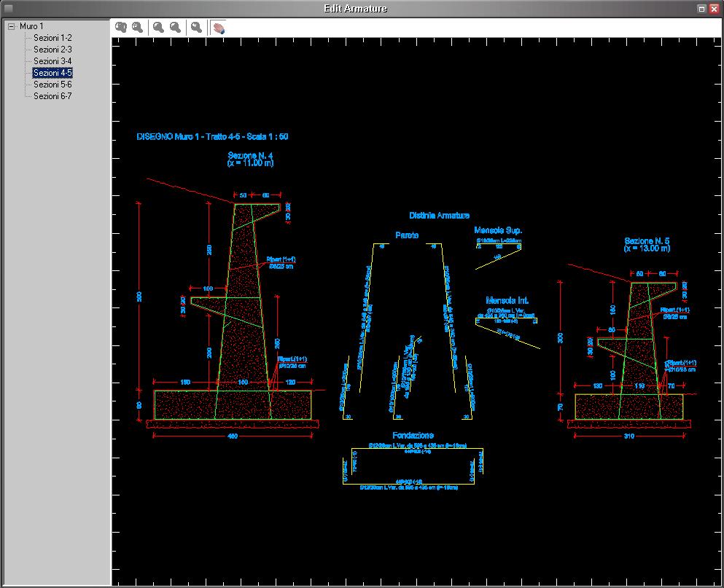724x588 pixels.
Task: Click the Distinta Armature heading in drawing
Action: [439, 216]
